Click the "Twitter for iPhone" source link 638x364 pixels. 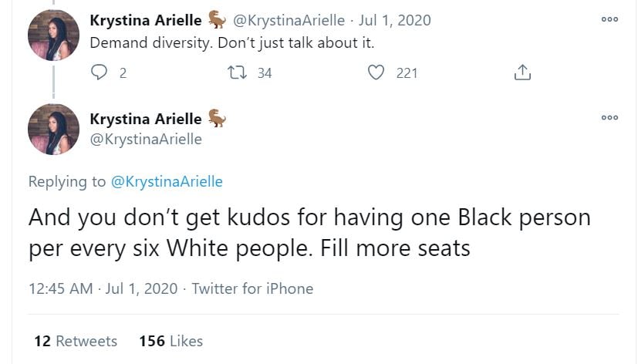[x=252, y=288]
